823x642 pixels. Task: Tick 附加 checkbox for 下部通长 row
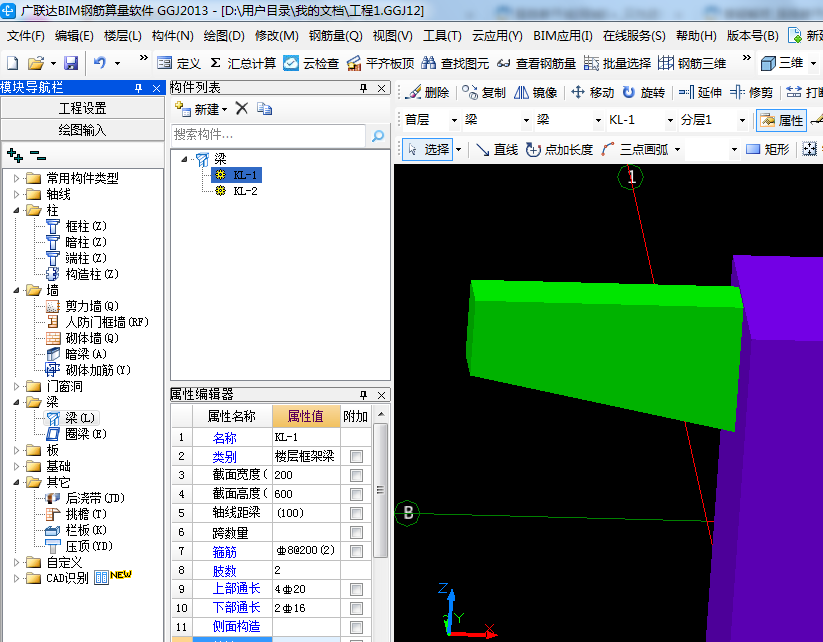coord(356,608)
